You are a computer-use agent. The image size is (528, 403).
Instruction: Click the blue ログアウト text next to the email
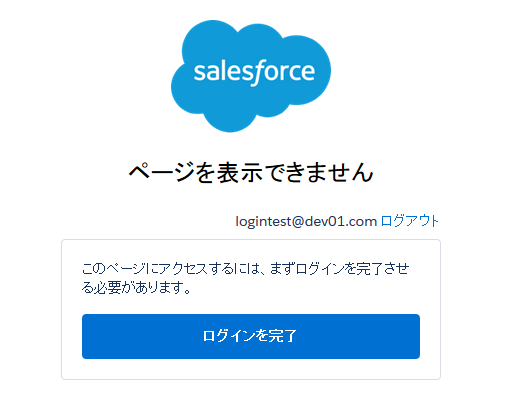click(x=409, y=221)
